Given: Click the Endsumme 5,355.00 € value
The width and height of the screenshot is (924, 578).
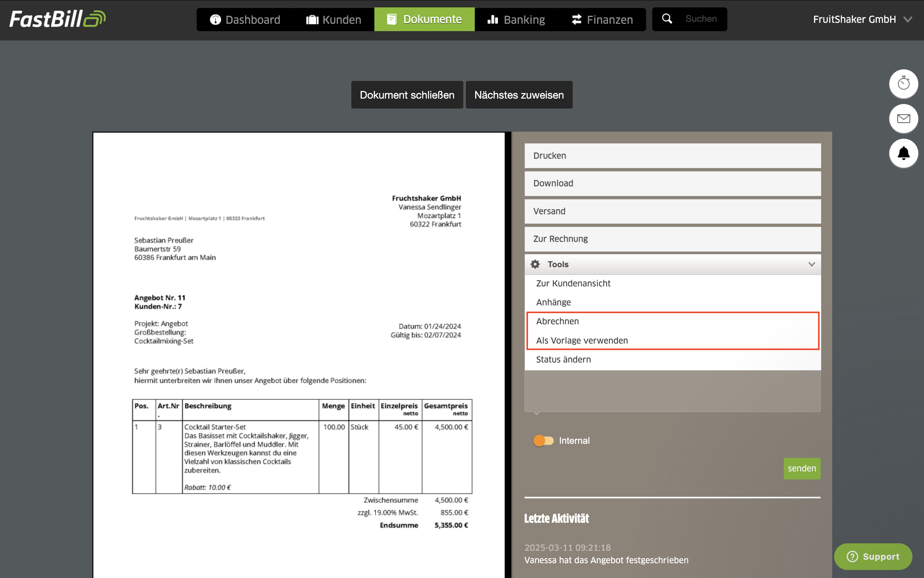Looking at the screenshot, I should [451, 525].
